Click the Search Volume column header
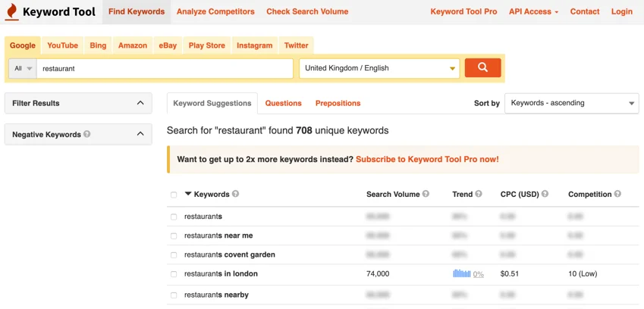The width and height of the screenshot is (644, 309). coord(393,194)
